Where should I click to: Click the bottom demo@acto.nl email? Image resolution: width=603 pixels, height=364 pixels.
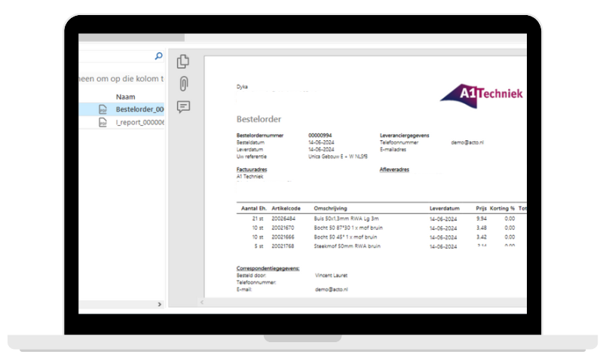[x=331, y=289]
